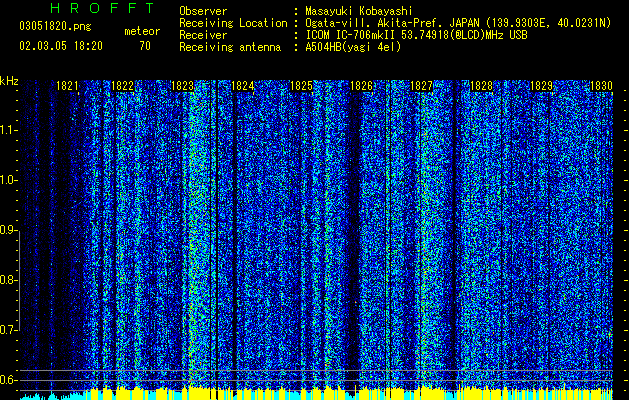Click the 1827 time marker
629x400 pixels.
422,86
